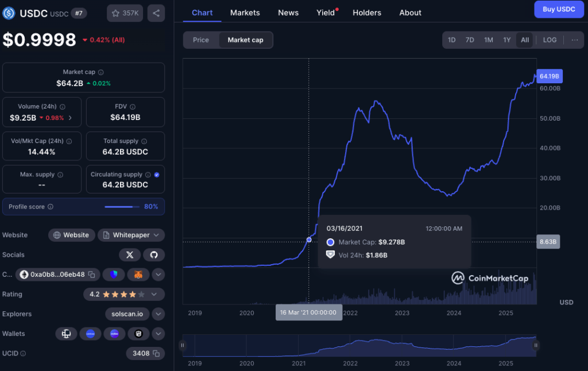This screenshot has height=371, width=588.
Task: Open the Wallets dropdown chevron
Action: [x=158, y=334]
